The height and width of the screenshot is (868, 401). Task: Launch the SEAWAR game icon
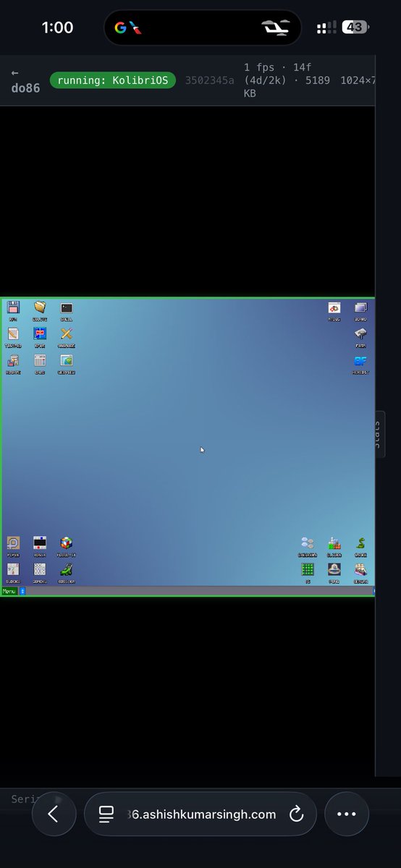[360, 569]
